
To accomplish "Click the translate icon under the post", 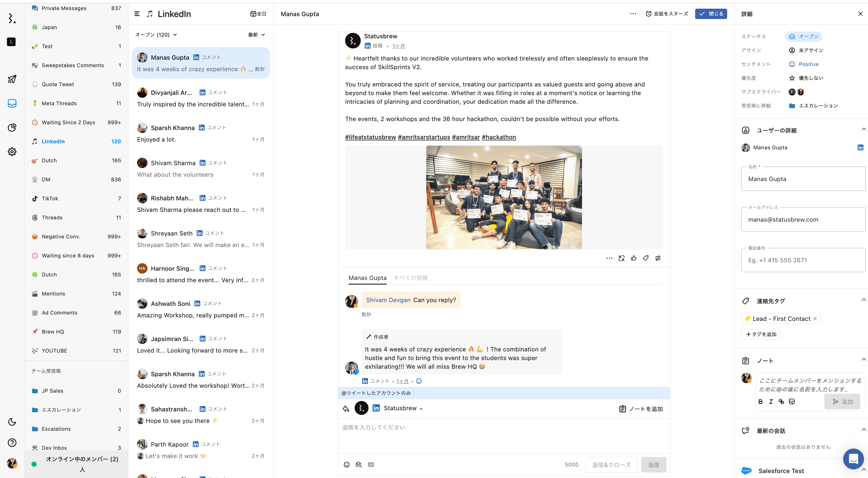I will (x=621, y=258).
